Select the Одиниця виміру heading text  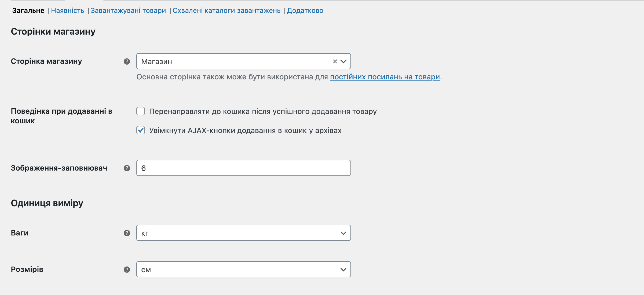pyautogui.click(x=47, y=203)
